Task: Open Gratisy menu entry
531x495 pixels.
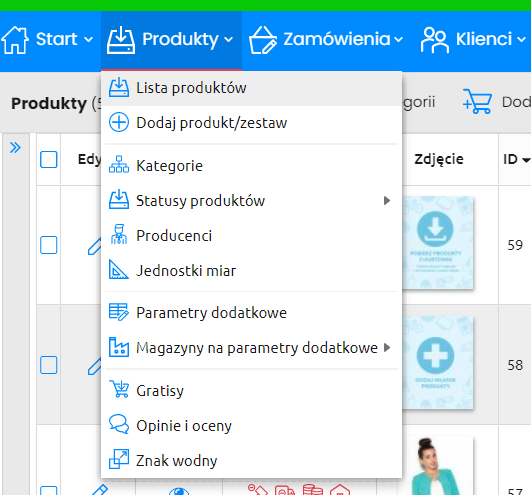Action: (x=251, y=390)
